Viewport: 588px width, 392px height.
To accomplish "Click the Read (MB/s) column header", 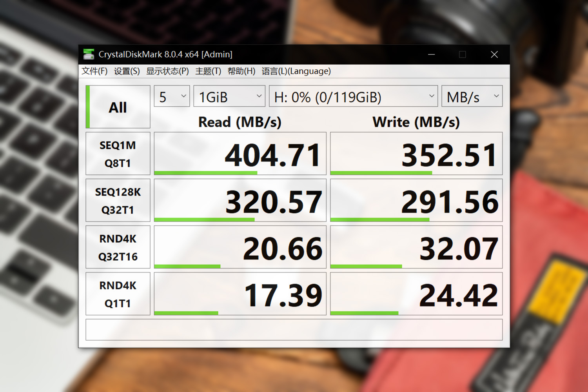I will tap(240, 122).
